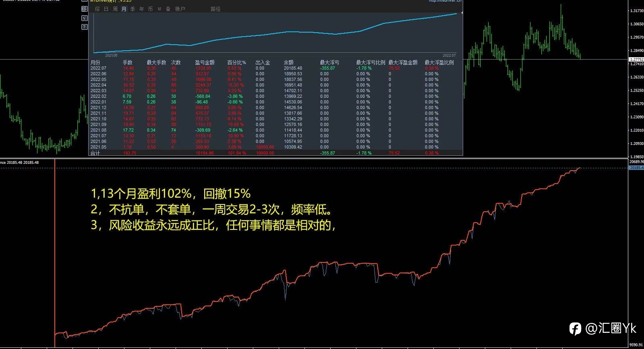
Task: Click the question mark help icon
Action: coord(84,27)
